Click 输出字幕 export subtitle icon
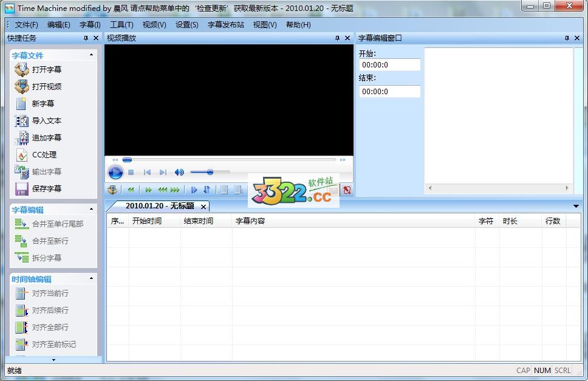588x381 pixels. [22, 172]
